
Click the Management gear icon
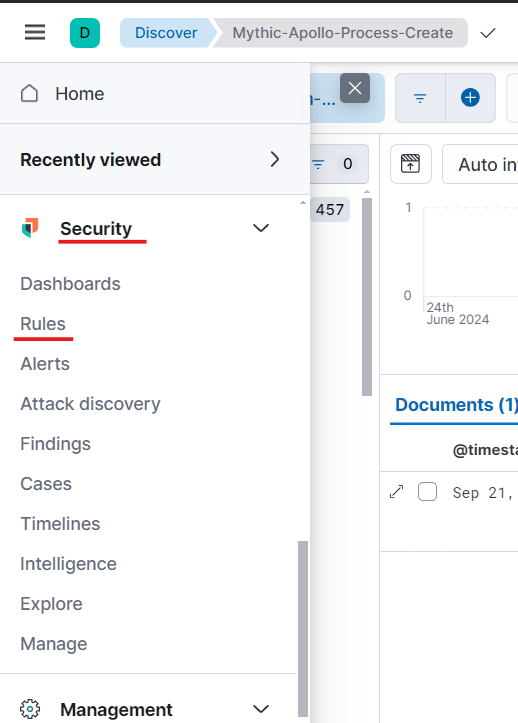click(x=30, y=709)
